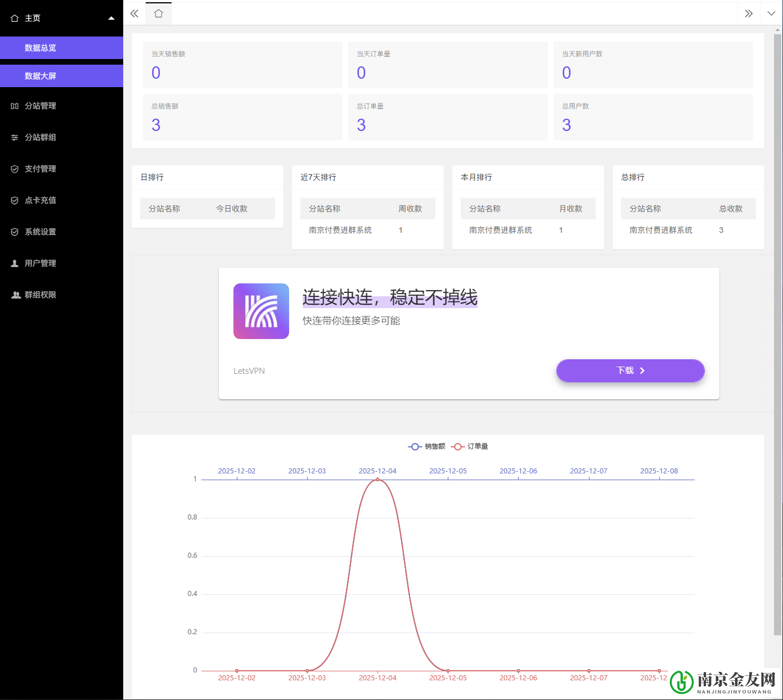Image resolution: width=783 pixels, height=700 pixels.
Task: Collapse the sidebar with the double-left arrows
Action: pos(134,13)
